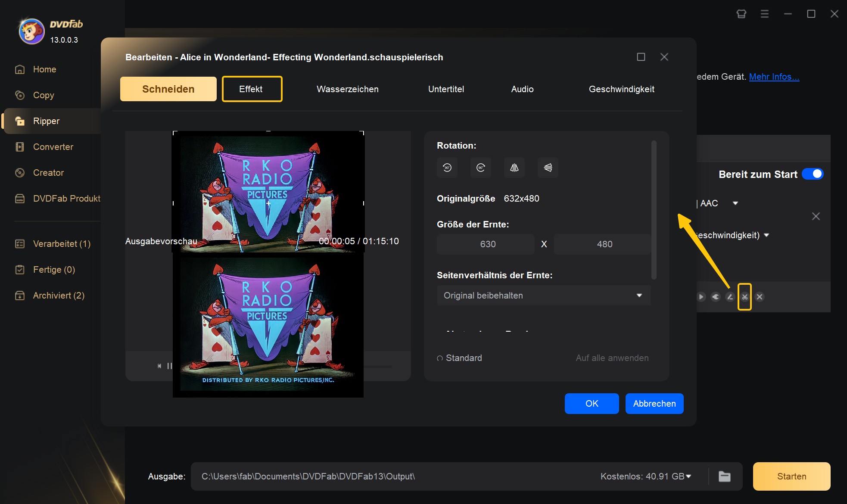The image size is (847, 504).
Task: Click the scissors/cut icon in playback bar
Action: (x=743, y=296)
